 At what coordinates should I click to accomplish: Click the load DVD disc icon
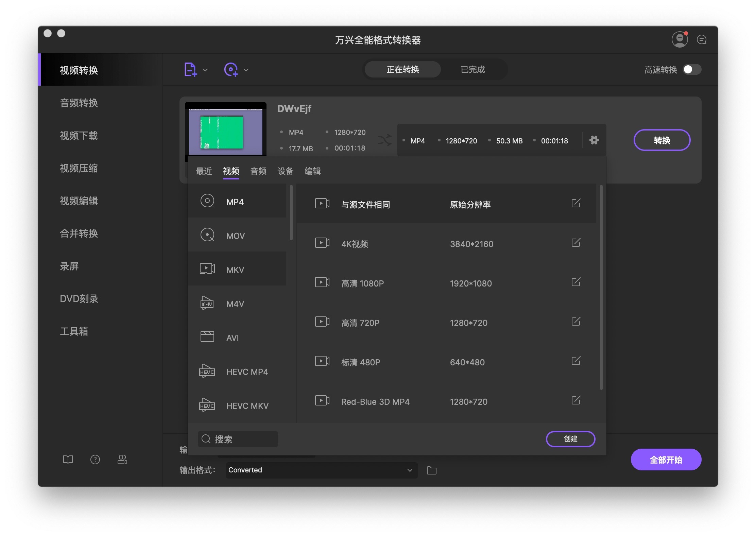click(x=231, y=70)
